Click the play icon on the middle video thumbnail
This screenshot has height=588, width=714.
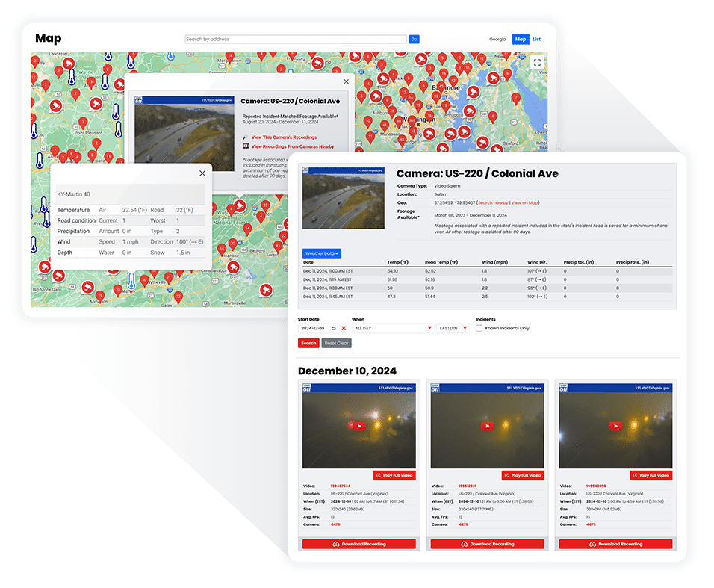[487, 426]
